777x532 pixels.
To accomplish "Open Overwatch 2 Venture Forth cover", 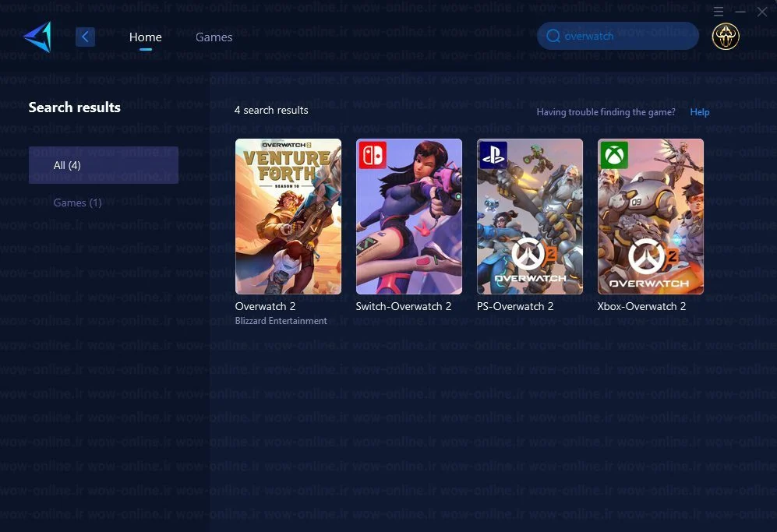I will (x=288, y=217).
